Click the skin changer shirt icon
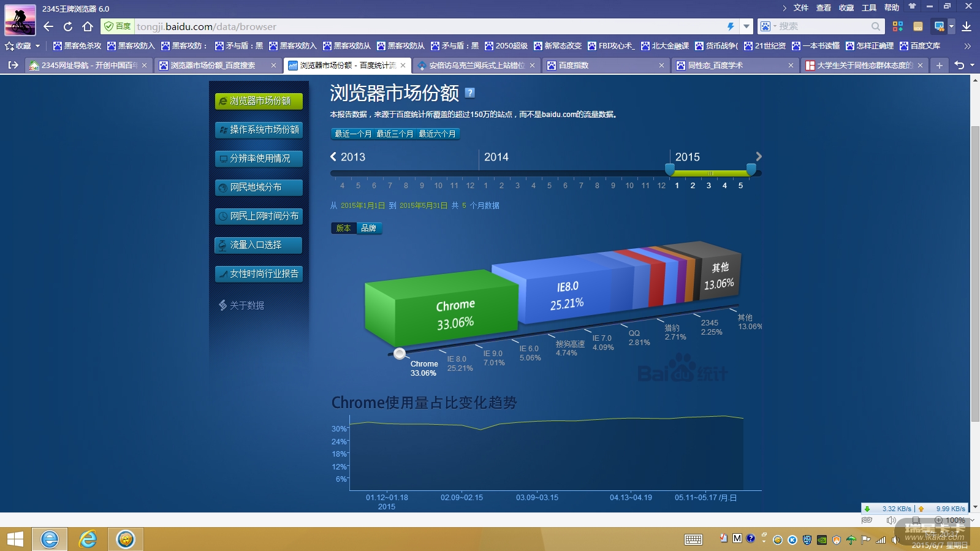The image size is (980, 551). click(912, 7)
